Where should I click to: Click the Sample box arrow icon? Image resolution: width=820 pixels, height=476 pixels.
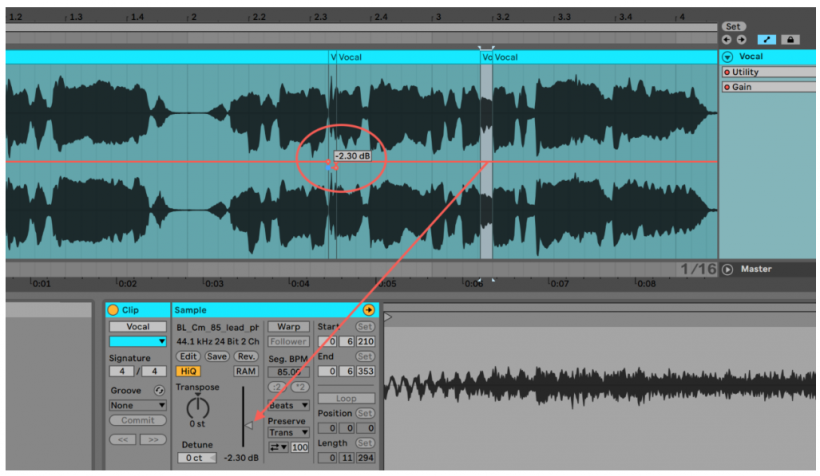point(369,310)
